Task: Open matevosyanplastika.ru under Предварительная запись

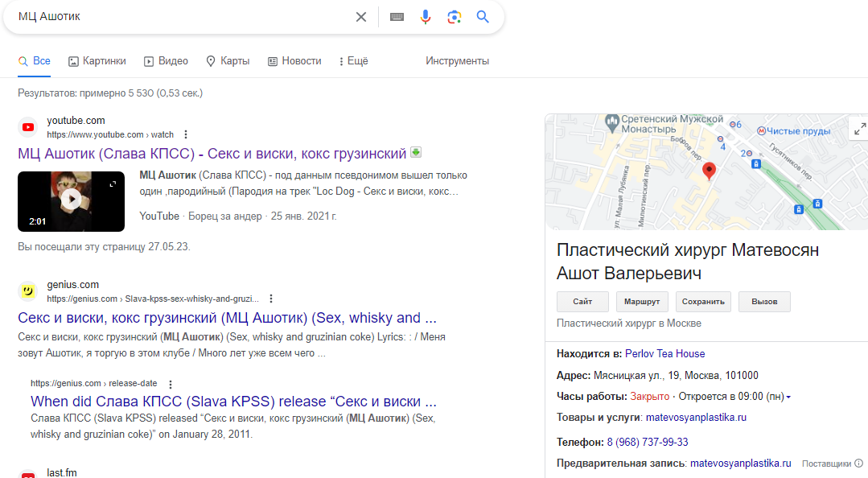Action: [740, 463]
